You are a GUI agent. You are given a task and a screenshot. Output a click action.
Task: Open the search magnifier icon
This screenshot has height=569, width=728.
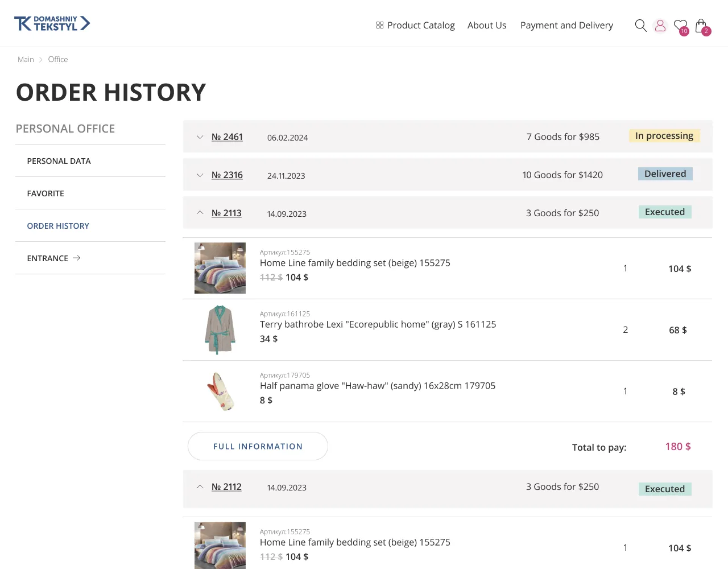pos(640,26)
